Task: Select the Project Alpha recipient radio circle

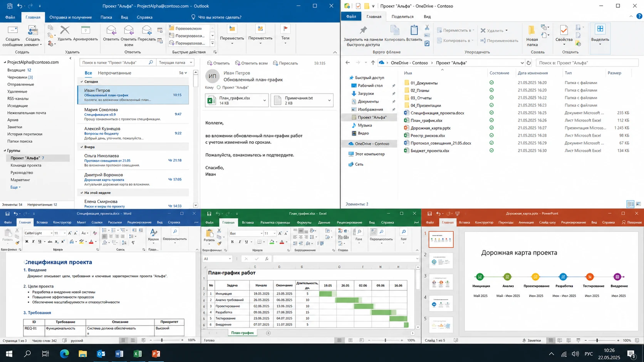Action: click(218, 87)
